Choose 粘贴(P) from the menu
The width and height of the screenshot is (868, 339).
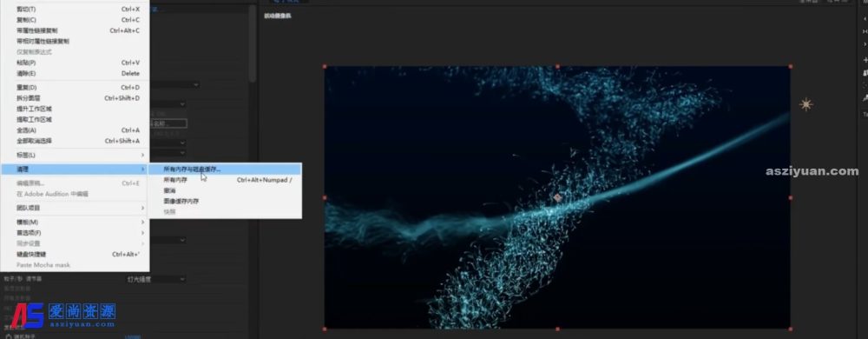point(75,63)
